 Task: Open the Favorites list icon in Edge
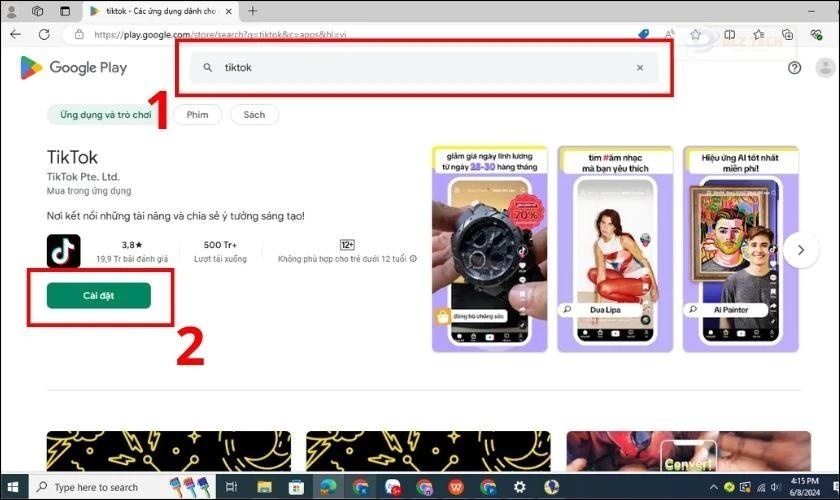[x=759, y=34]
